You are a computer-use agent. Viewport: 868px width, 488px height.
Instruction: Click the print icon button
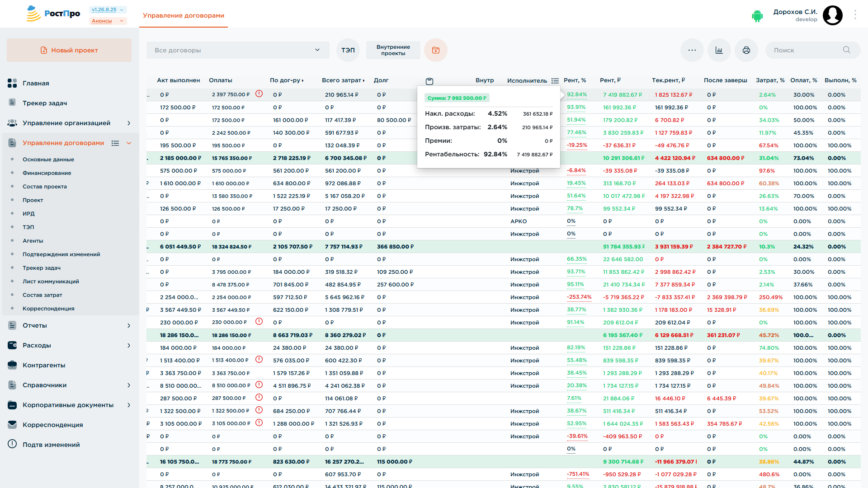[x=746, y=50]
